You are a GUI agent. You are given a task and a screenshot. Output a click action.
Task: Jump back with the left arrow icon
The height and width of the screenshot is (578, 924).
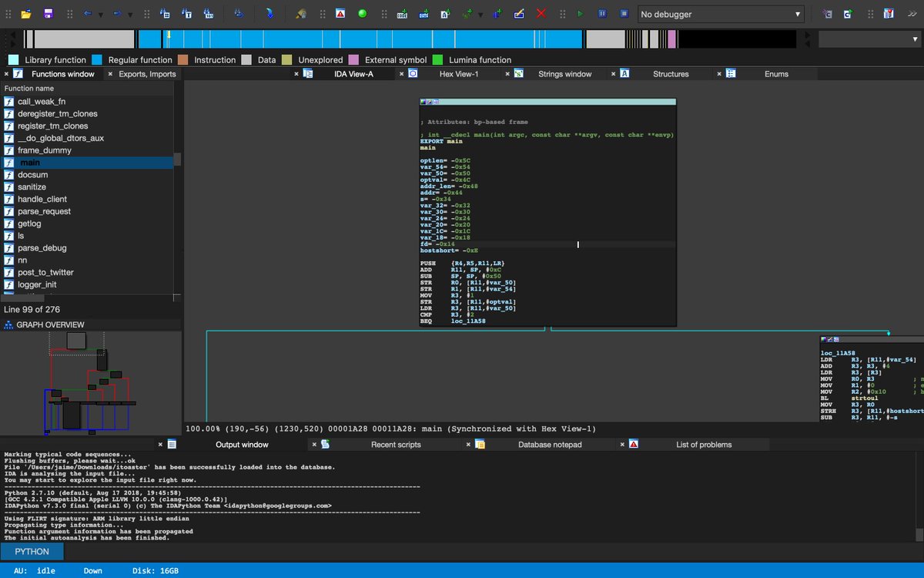[87, 14]
